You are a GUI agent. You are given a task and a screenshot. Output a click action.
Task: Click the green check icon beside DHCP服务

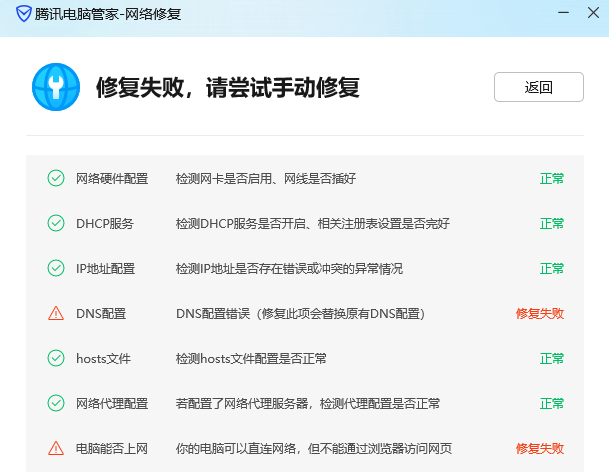(56, 223)
